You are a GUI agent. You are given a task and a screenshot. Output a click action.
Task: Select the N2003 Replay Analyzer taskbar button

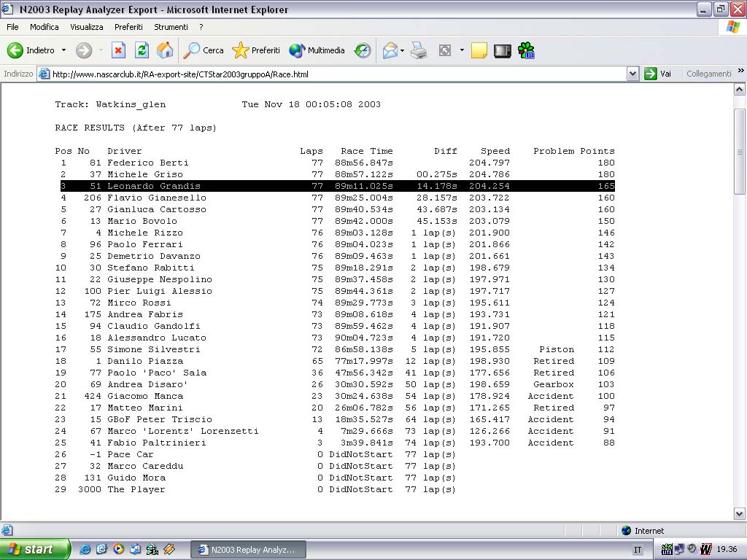[x=248, y=550]
